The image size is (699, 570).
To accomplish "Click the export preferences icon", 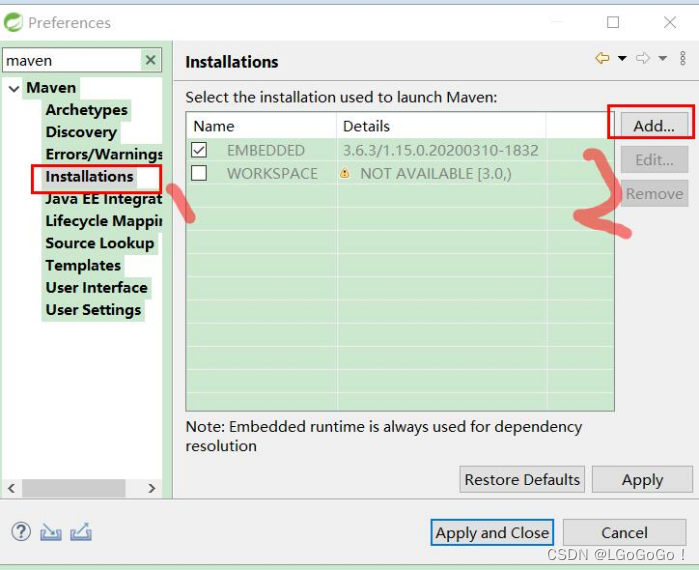I will coord(81,532).
